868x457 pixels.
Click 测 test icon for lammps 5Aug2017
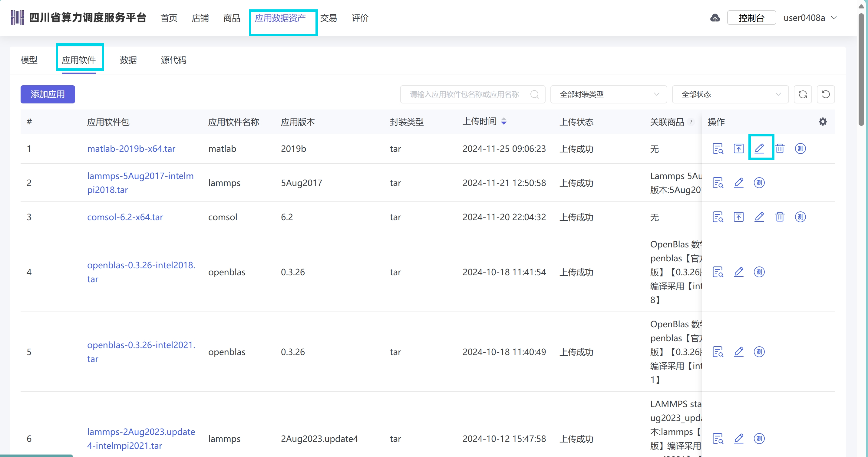pyautogui.click(x=759, y=183)
